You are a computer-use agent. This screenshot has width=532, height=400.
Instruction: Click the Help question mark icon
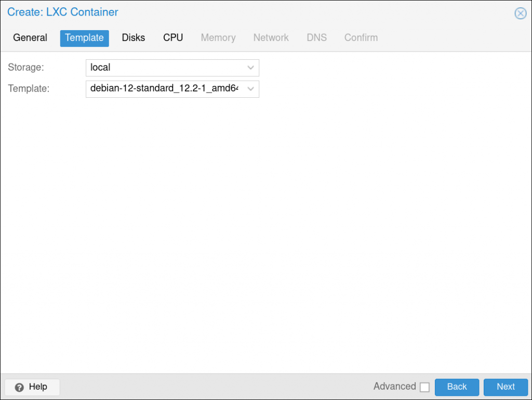(x=20, y=387)
